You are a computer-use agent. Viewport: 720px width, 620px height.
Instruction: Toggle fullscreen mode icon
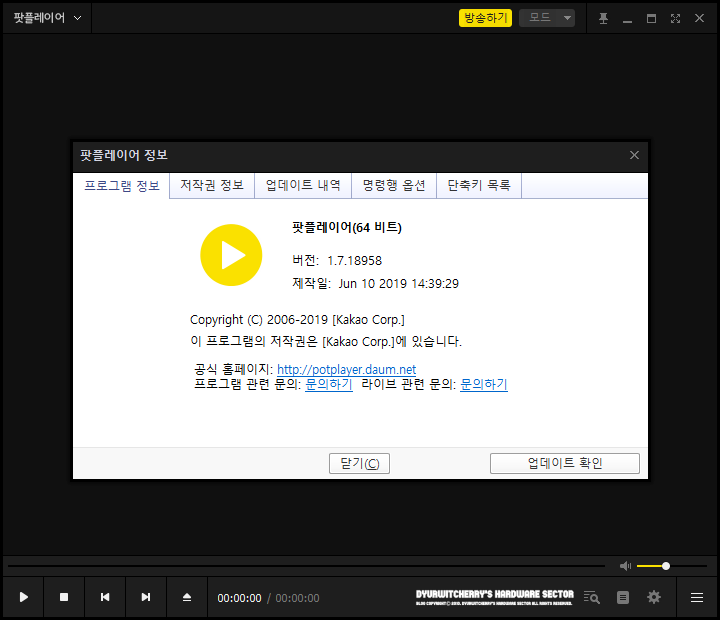(675, 18)
